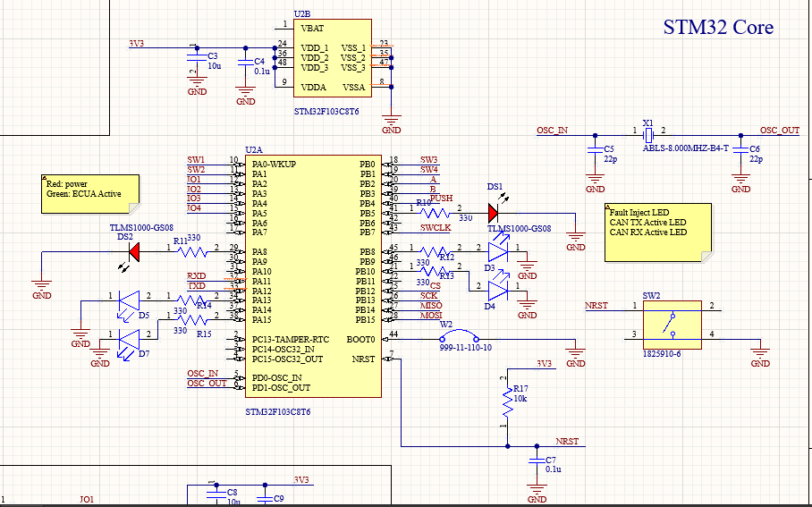
Task: Click the 'Fault Inject LED' sticky note
Action: (657, 232)
